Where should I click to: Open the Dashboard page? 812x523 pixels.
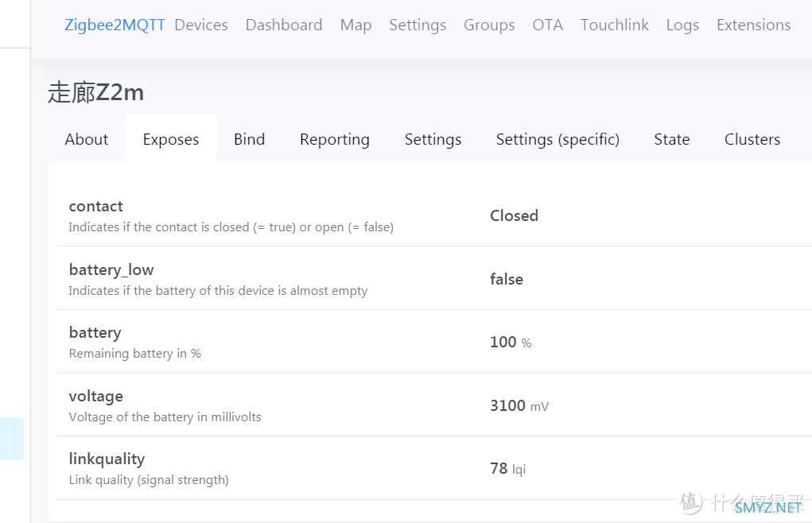click(x=284, y=25)
